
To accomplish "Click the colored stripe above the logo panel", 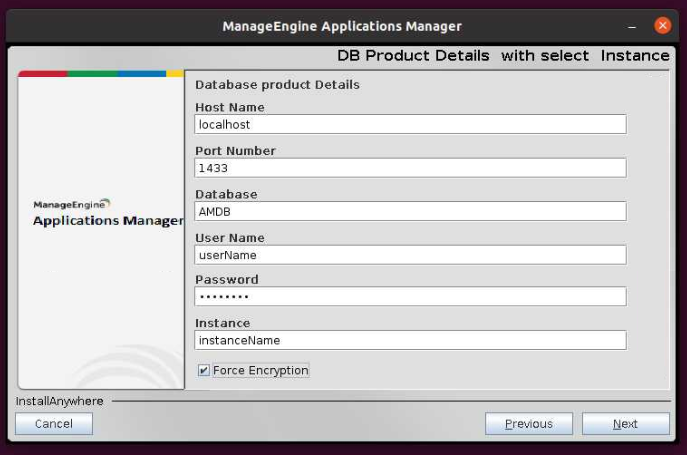I will click(100, 73).
